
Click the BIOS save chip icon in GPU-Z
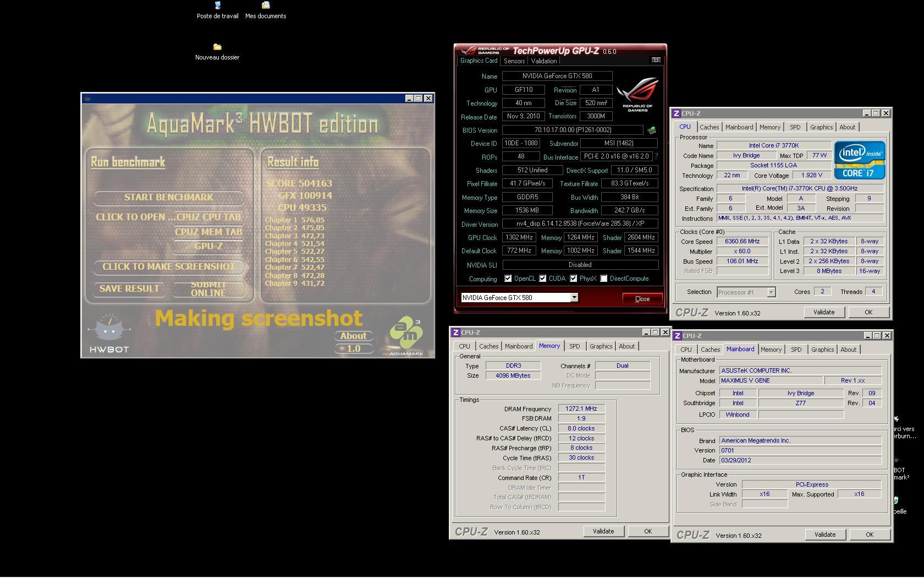click(x=652, y=130)
